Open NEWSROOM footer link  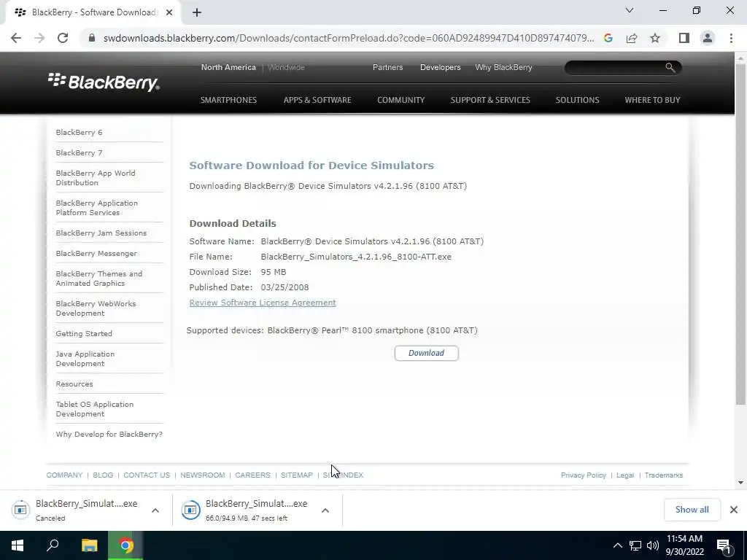tap(203, 475)
